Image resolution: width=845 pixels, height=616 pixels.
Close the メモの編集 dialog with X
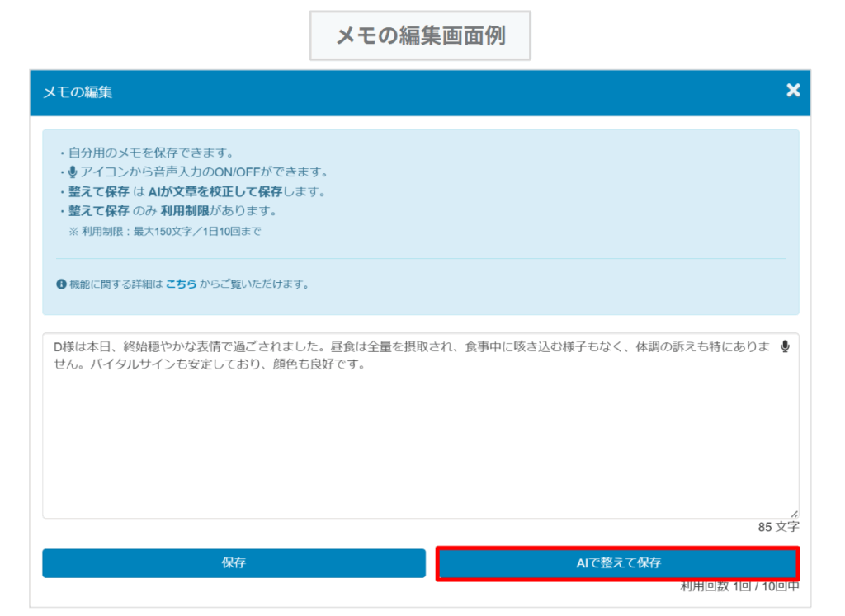point(793,91)
